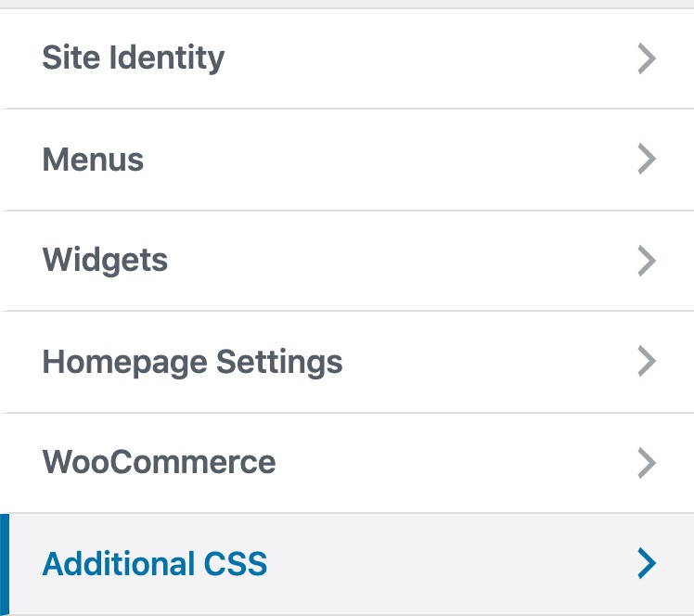Select the Widgets panel label

[x=105, y=260]
